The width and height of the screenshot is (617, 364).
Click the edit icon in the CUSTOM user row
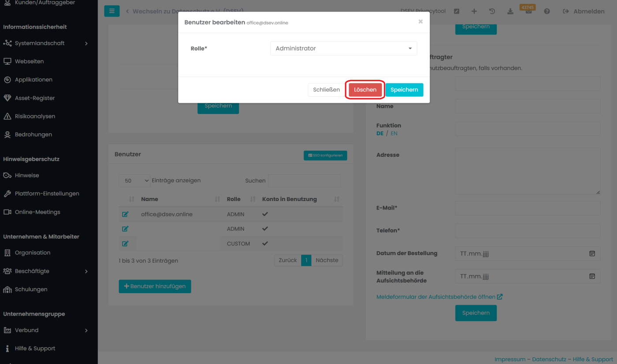125,244
